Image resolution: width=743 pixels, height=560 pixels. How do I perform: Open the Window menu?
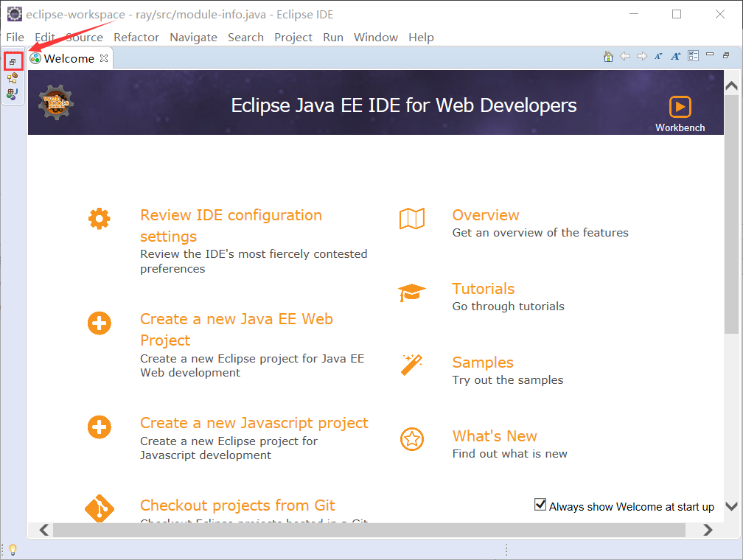coord(376,38)
